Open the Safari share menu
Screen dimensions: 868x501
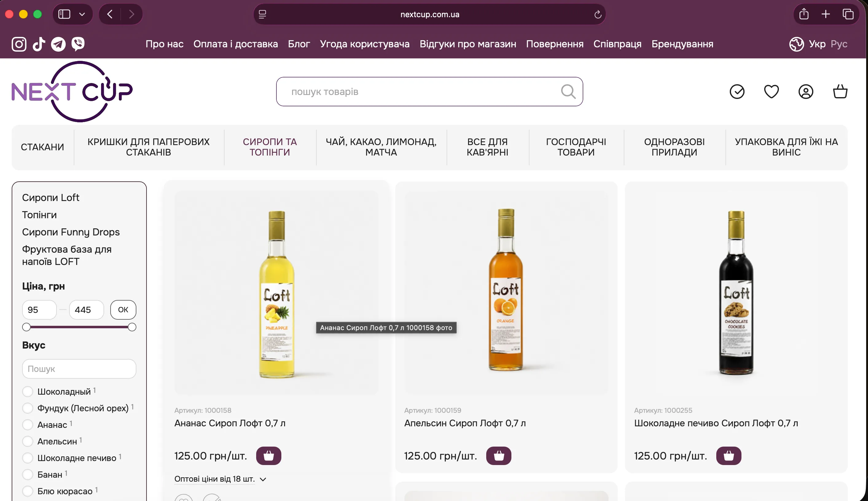(804, 14)
